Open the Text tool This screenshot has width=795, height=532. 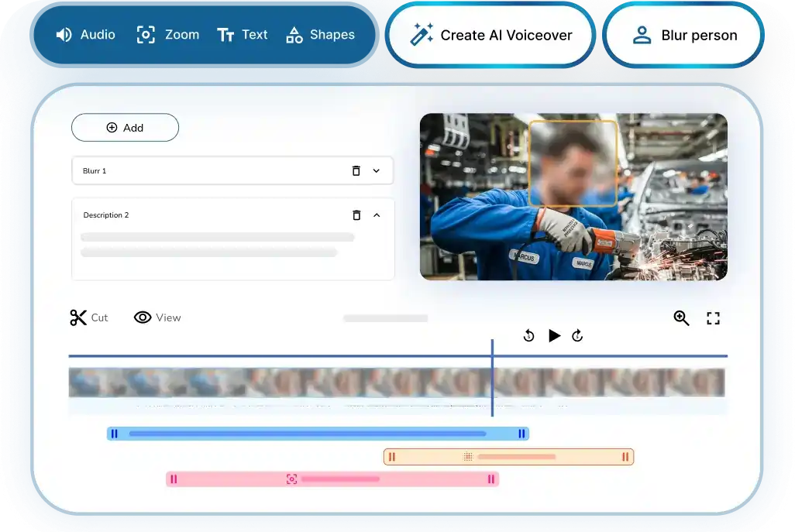click(x=243, y=34)
